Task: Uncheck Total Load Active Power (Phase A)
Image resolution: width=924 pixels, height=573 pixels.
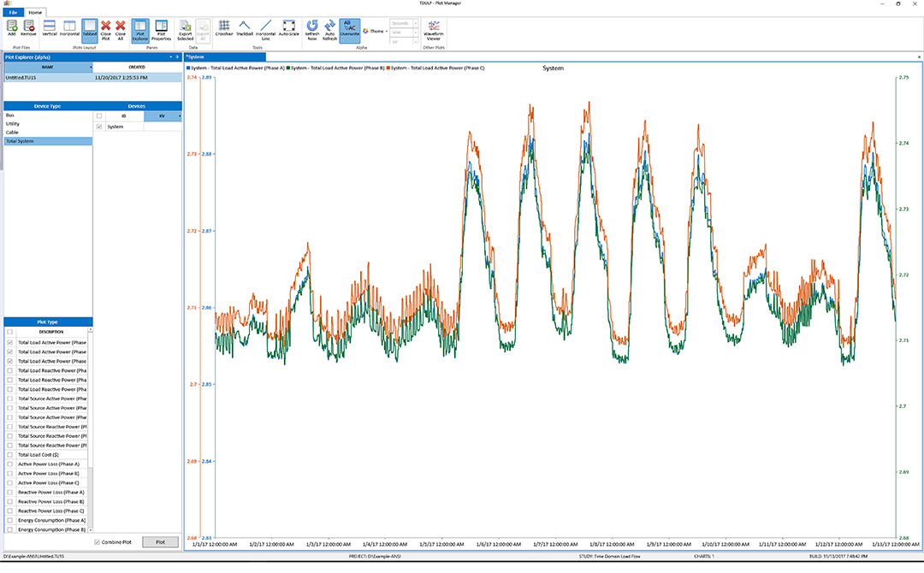Action: tap(11, 341)
